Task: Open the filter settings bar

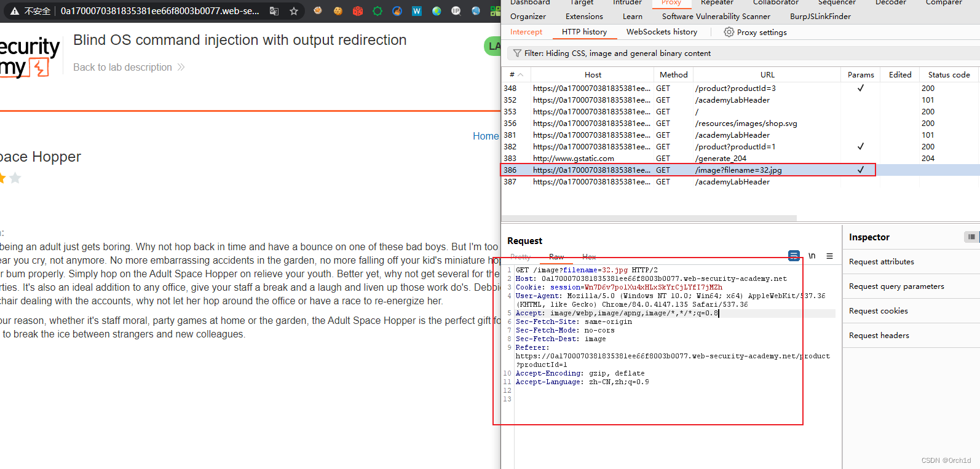Action: (x=743, y=53)
